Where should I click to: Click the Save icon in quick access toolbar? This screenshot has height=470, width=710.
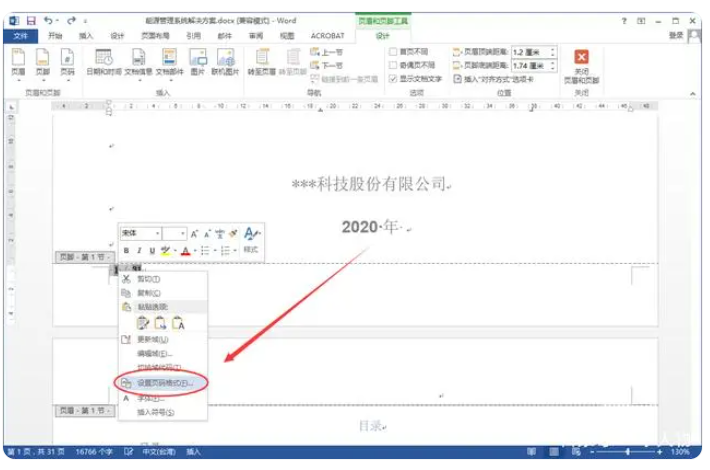31,20
